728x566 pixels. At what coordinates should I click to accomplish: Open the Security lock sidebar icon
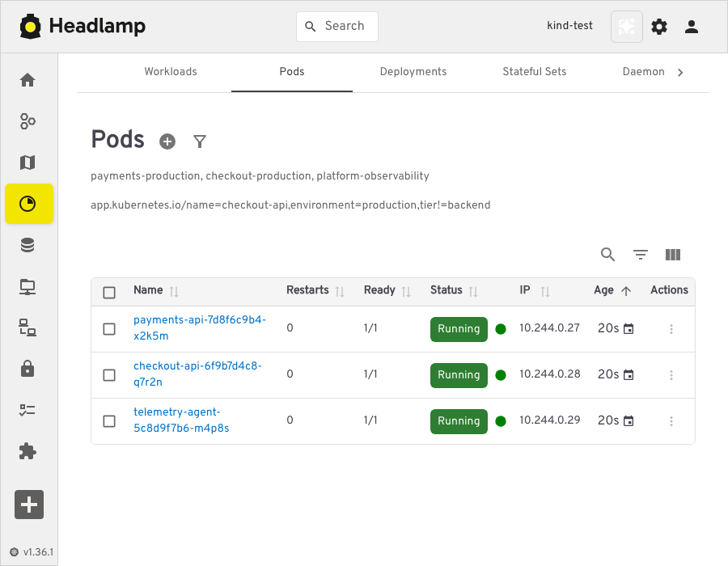[x=28, y=369]
